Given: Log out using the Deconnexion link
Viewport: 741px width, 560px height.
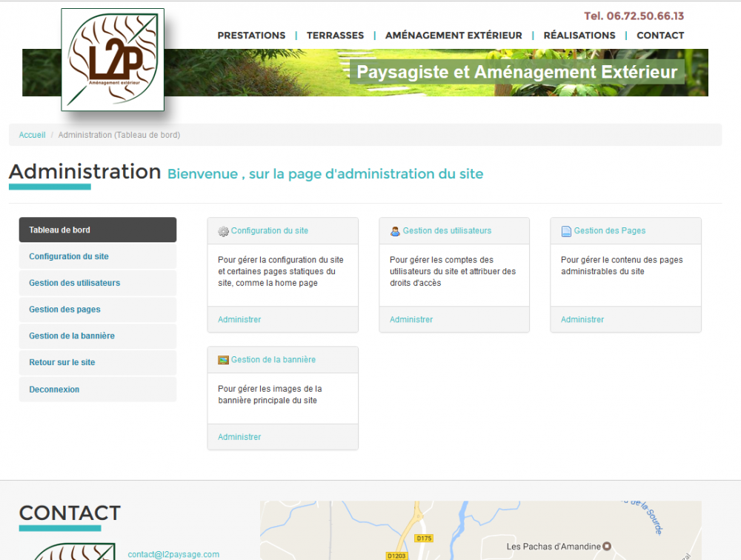Looking at the screenshot, I should pyautogui.click(x=54, y=390).
